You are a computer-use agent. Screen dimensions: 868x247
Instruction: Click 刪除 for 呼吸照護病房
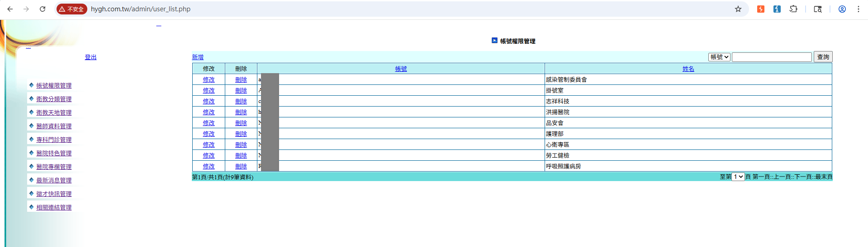[x=241, y=166]
